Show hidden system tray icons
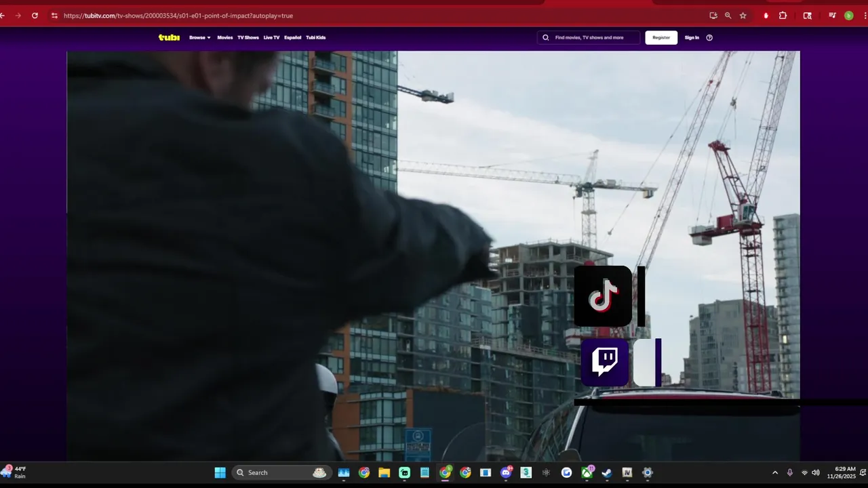 [775, 472]
